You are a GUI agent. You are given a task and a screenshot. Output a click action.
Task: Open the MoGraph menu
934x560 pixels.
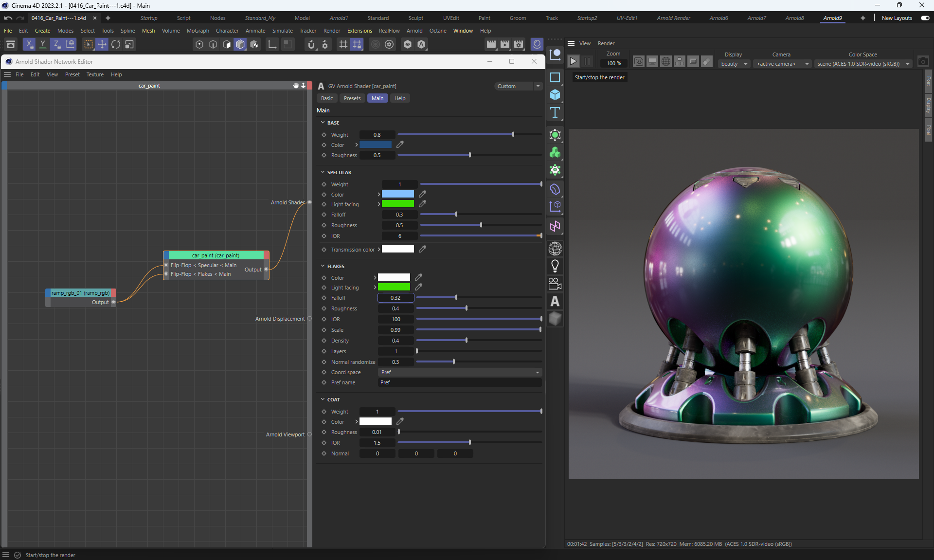pos(198,31)
